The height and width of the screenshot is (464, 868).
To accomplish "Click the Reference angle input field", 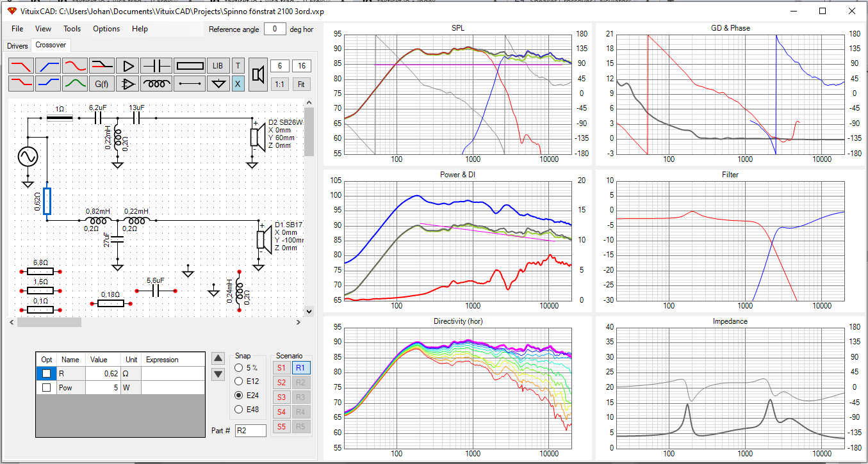I will tap(275, 29).
